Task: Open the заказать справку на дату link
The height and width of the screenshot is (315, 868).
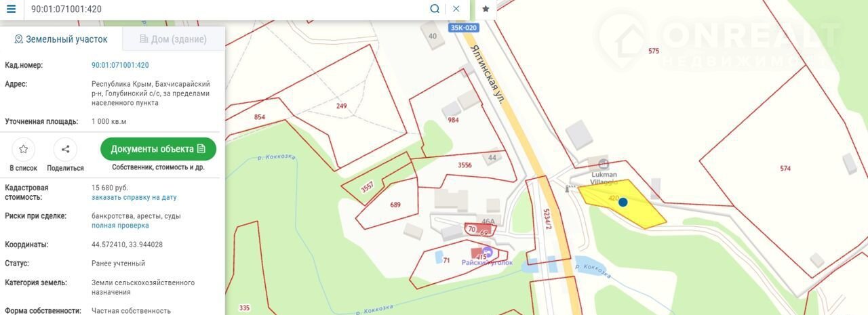Action: click(134, 197)
